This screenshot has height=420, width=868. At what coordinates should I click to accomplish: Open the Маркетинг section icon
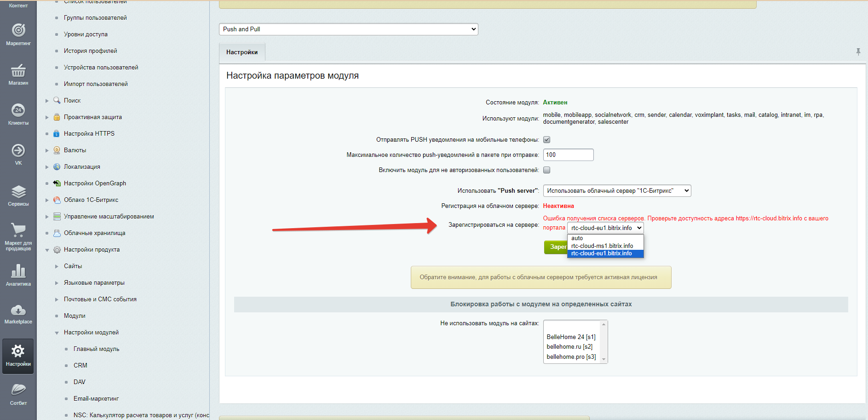(x=18, y=30)
